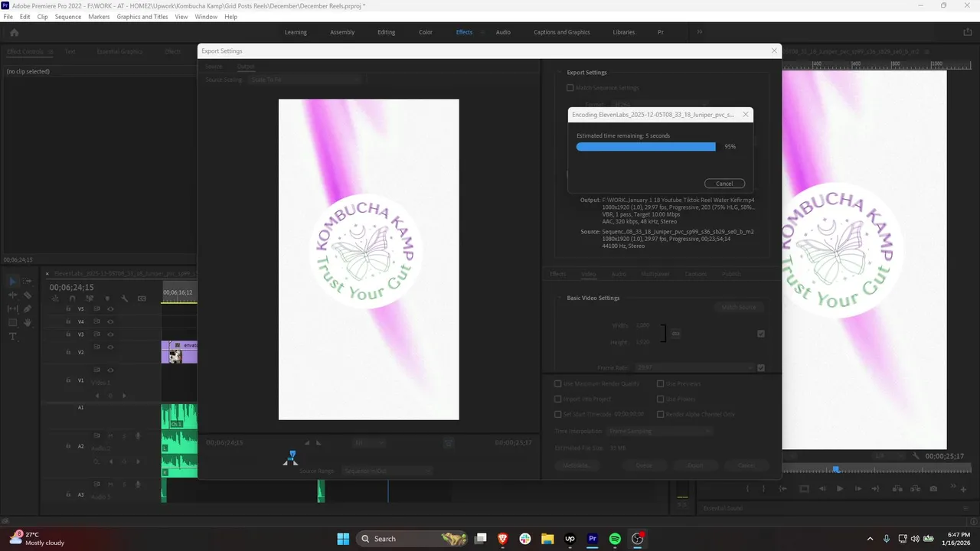Toggle Match Sequence Settings checkbox

click(570, 88)
